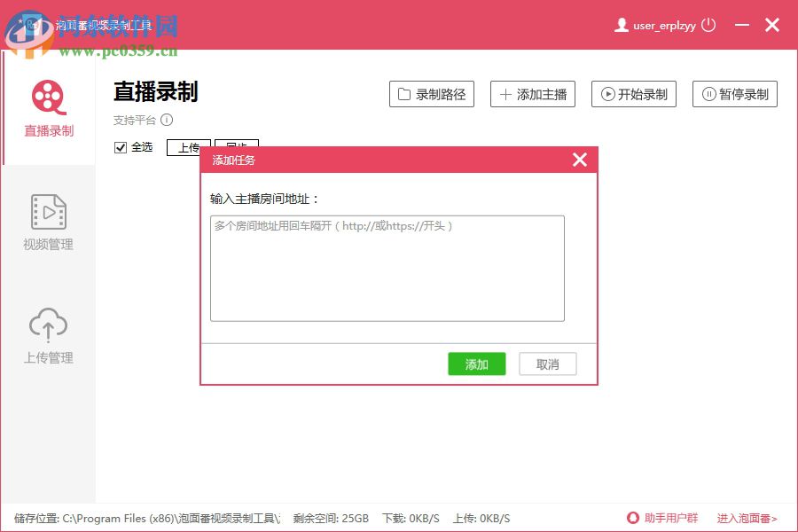
Task: Click the 上传 button
Action: (189, 147)
